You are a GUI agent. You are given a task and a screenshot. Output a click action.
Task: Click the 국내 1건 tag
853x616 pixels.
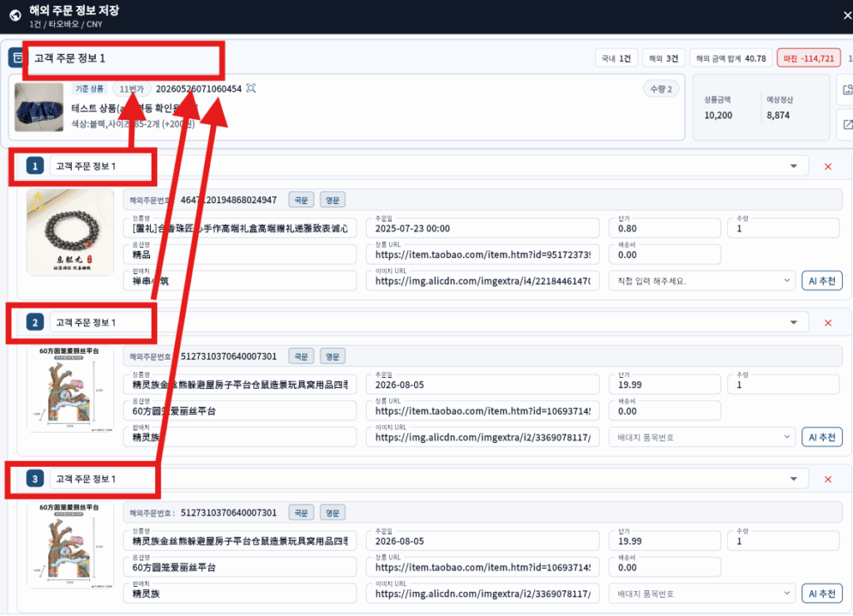[x=616, y=58]
